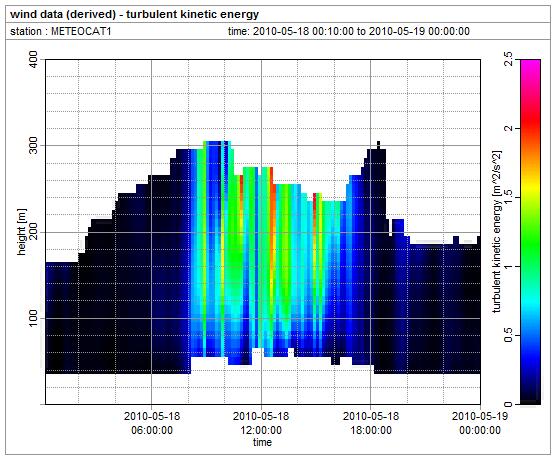Click the colorbar tick label 2

click(x=508, y=128)
